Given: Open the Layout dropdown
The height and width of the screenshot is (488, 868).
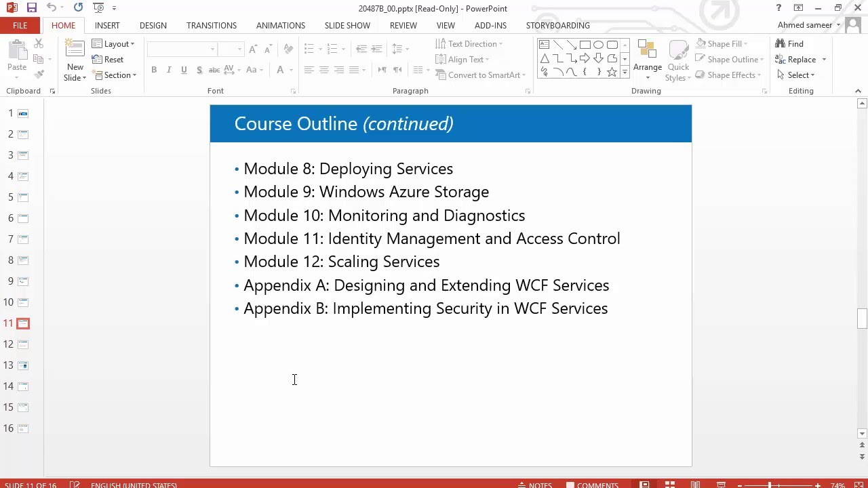Looking at the screenshot, I should [113, 44].
